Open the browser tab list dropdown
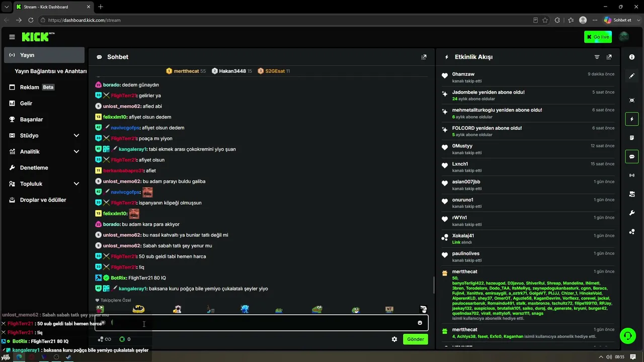Screen dimensions: 644x362 (x=7, y=7)
